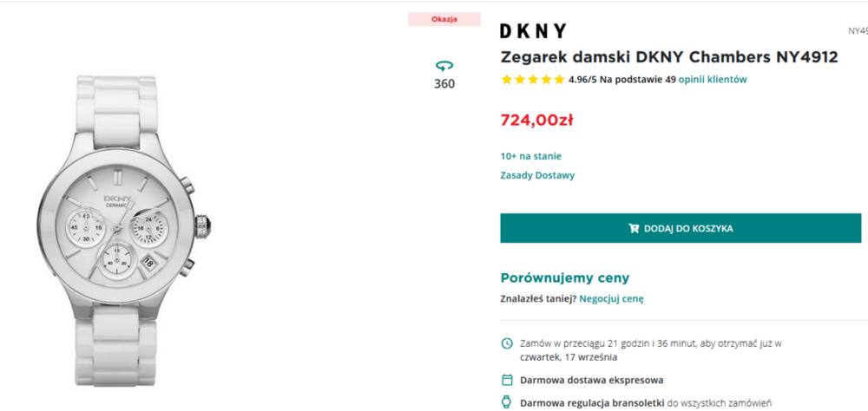Screen dimensions: 868x411
Task: Click the cart icon in add-to-cart button
Action: click(634, 229)
